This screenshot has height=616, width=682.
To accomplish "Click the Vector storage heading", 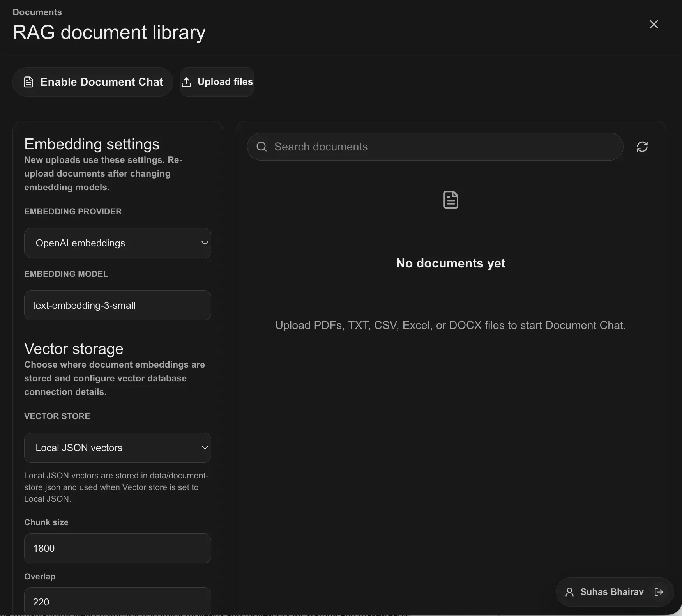I will pyautogui.click(x=74, y=349).
